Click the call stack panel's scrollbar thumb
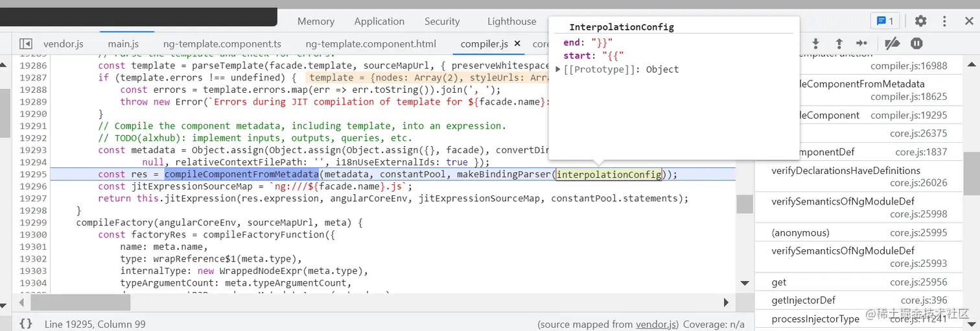This screenshot has width=980, height=331. pyautogui.click(x=971, y=174)
